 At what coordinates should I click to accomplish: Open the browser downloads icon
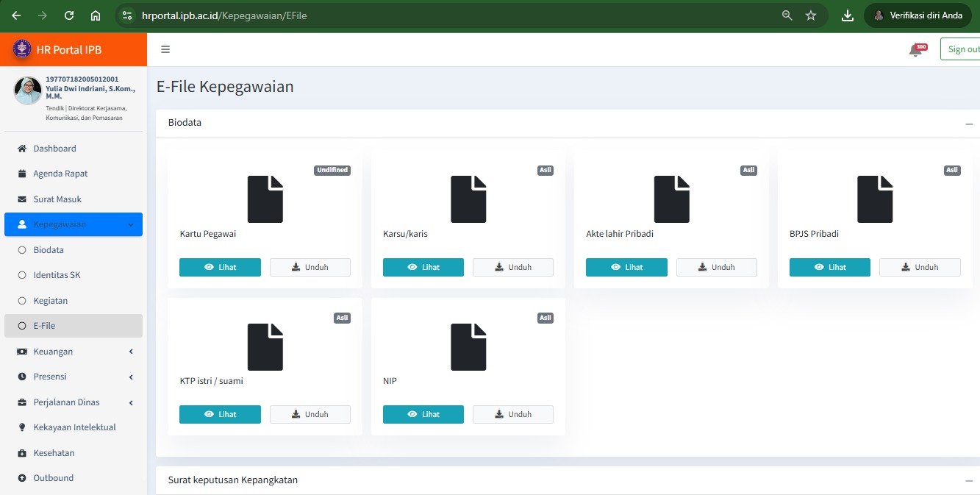tap(847, 15)
